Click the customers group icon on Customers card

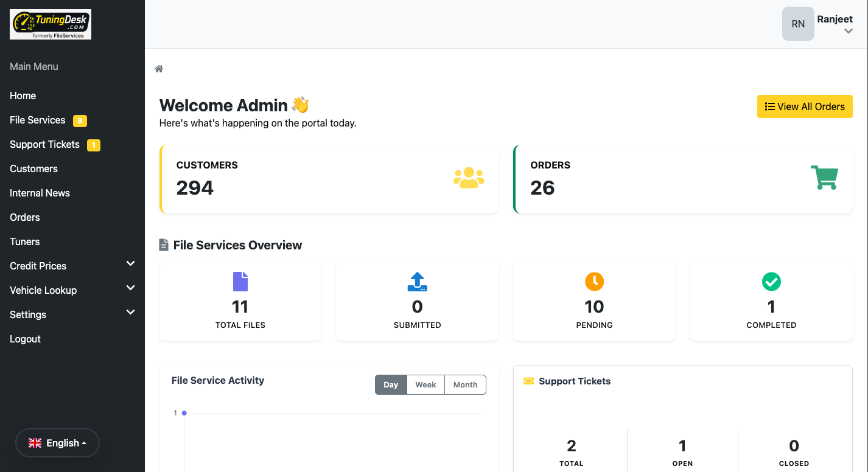coord(469,177)
